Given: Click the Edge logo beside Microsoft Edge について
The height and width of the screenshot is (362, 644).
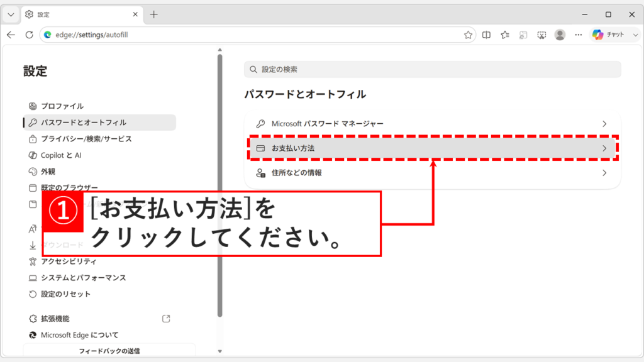Looking at the screenshot, I should [x=33, y=335].
